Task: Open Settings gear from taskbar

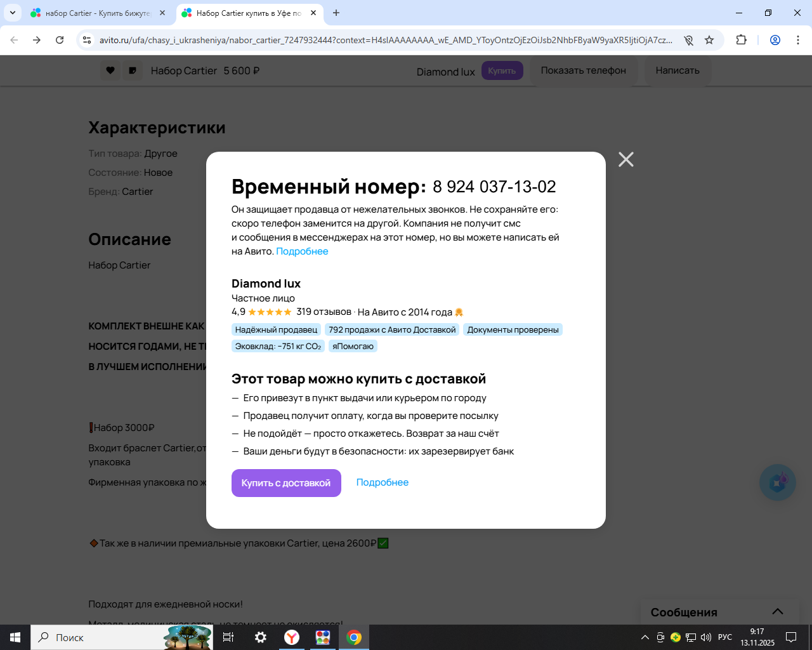Action: (x=260, y=637)
